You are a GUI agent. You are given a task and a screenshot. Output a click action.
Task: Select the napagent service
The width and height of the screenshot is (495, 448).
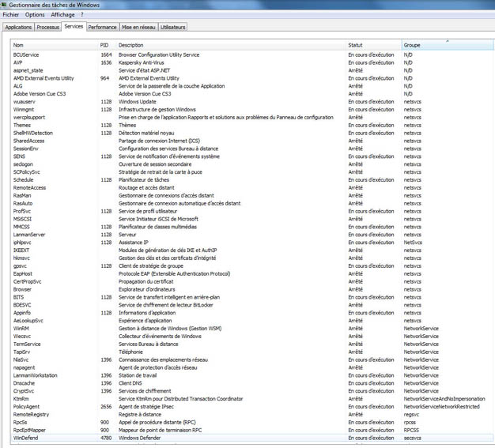click(252, 367)
